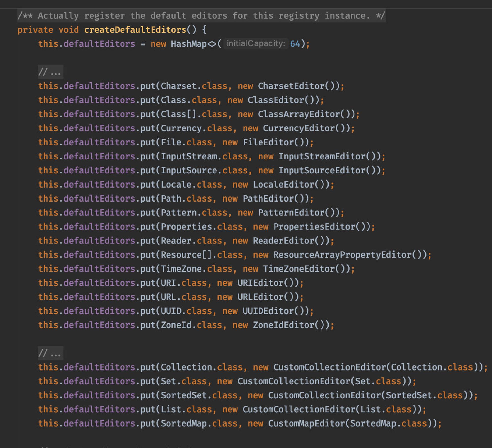Screen dimensions: 492x448
Task: Click the LocaleEditor constructor call
Action: [284, 185]
